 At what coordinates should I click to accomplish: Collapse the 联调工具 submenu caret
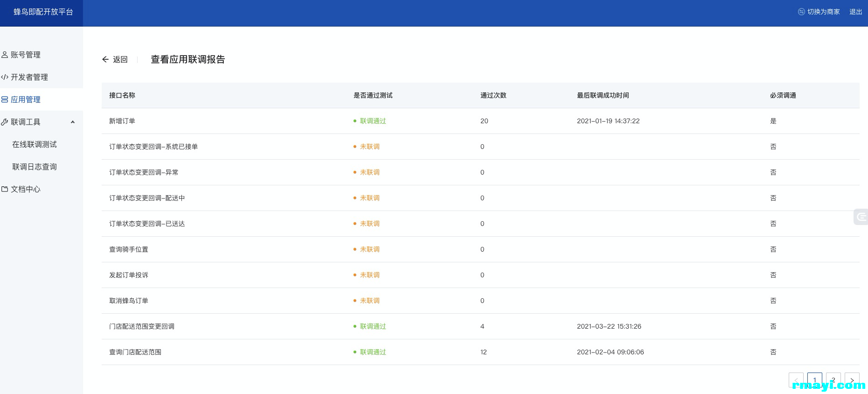coord(73,122)
